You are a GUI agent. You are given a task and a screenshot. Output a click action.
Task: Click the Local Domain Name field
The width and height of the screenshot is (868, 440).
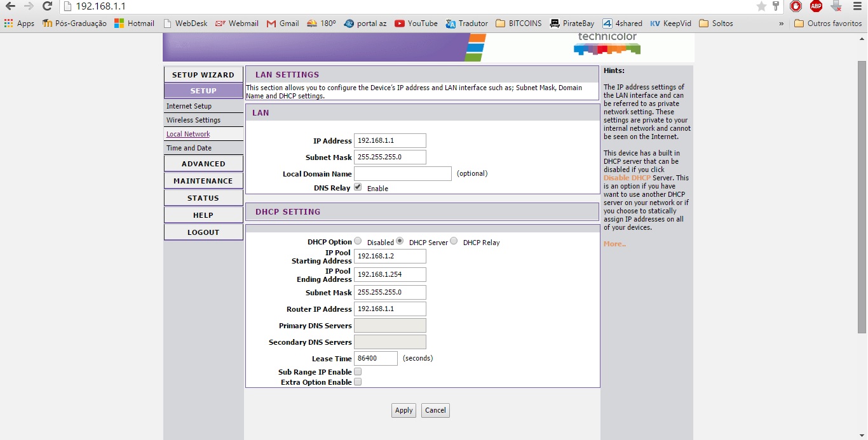click(403, 173)
